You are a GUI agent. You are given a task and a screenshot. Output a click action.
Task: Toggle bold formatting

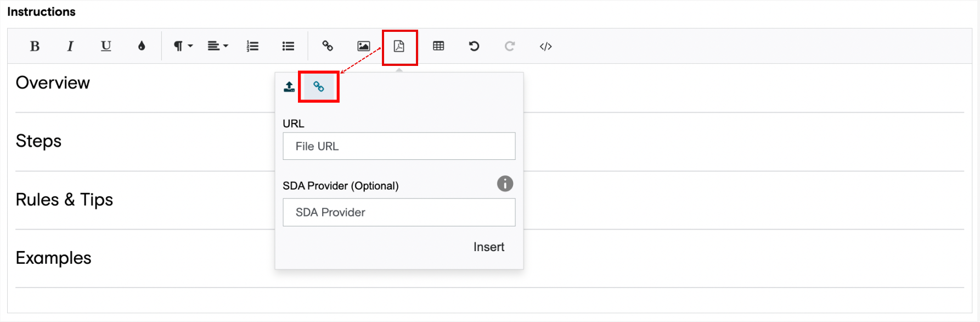click(35, 46)
